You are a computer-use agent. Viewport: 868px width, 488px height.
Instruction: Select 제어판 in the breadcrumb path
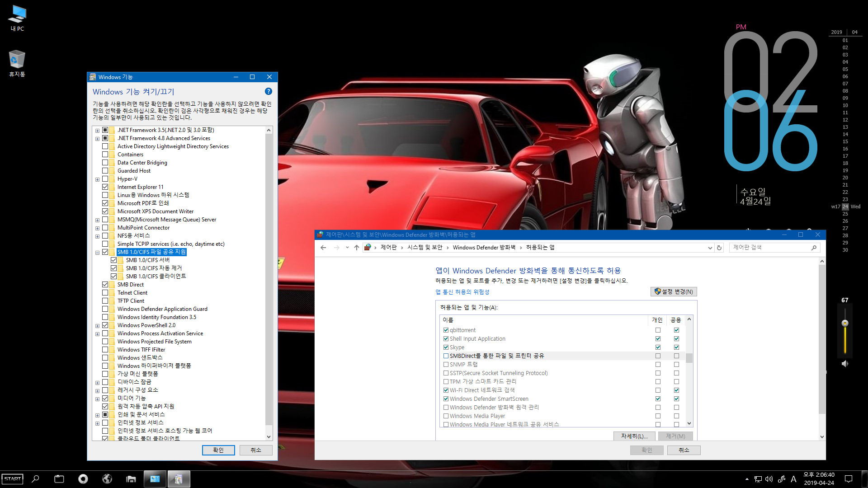pyautogui.click(x=388, y=248)
